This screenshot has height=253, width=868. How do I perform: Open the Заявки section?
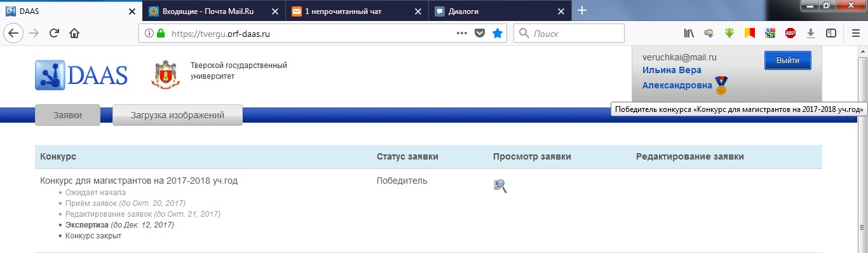(x=67, y=115)
